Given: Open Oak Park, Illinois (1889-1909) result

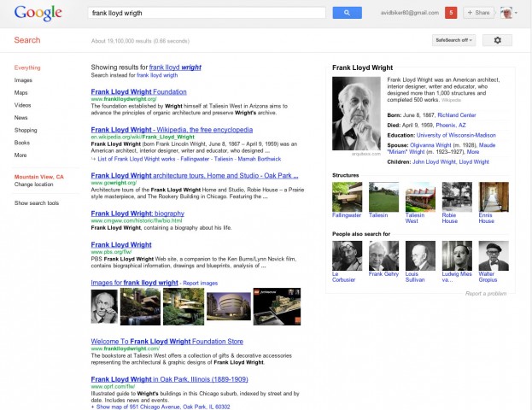Looking at the screenshot, I should tap(169, 379).
